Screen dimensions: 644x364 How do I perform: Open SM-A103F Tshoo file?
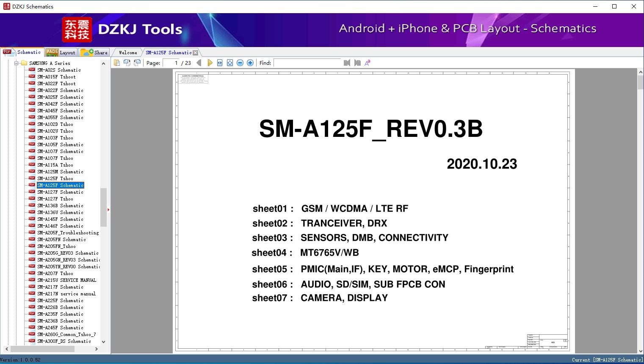click(x=55, y=138)
